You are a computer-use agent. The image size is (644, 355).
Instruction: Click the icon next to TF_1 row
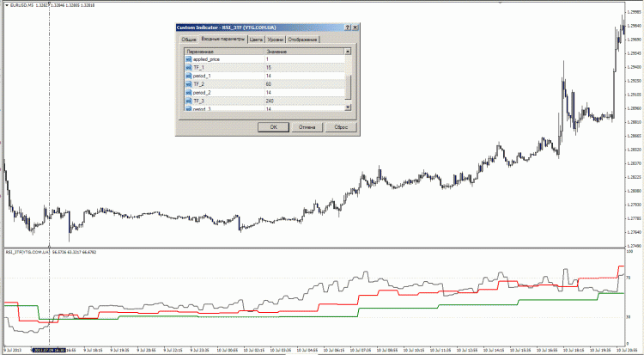190,68
